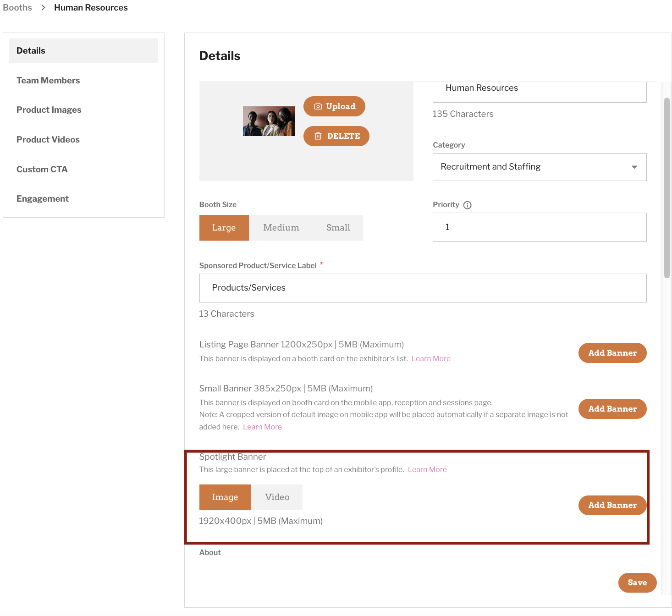Select Large booth size
The width and height of the screenshot is (672, 616).
(x=224, y=228)
